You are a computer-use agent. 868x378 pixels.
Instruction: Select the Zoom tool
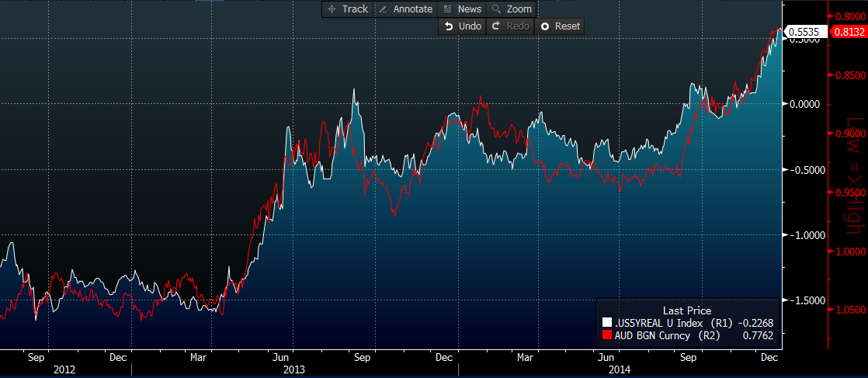(x=512, y=9)
